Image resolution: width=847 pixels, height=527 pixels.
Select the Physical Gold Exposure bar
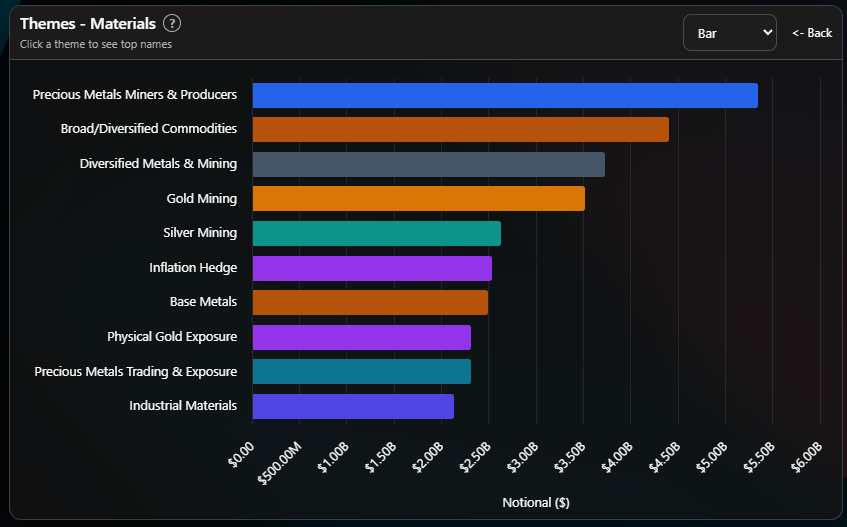(x=362, y=337)
